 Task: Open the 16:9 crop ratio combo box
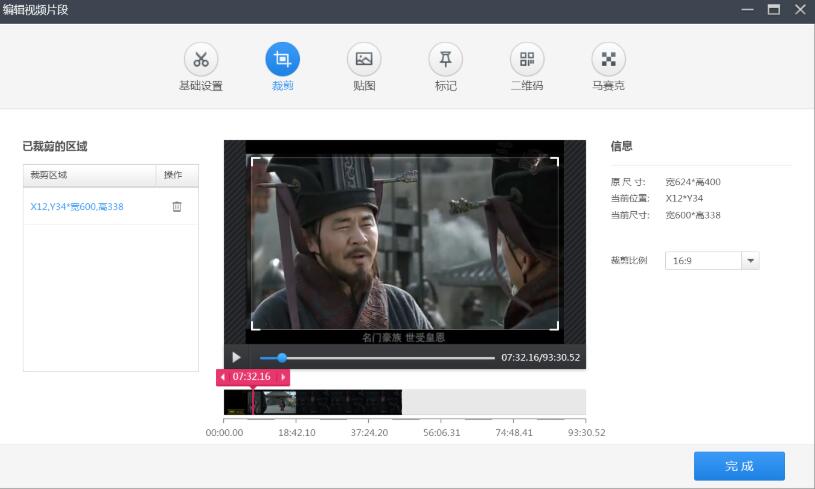[x=712, y=261]
